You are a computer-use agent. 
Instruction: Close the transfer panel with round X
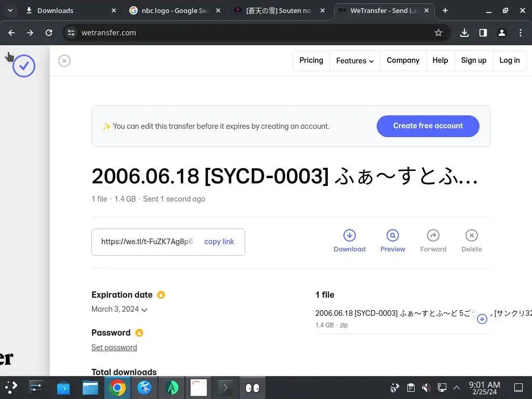(x=64, y=61)
